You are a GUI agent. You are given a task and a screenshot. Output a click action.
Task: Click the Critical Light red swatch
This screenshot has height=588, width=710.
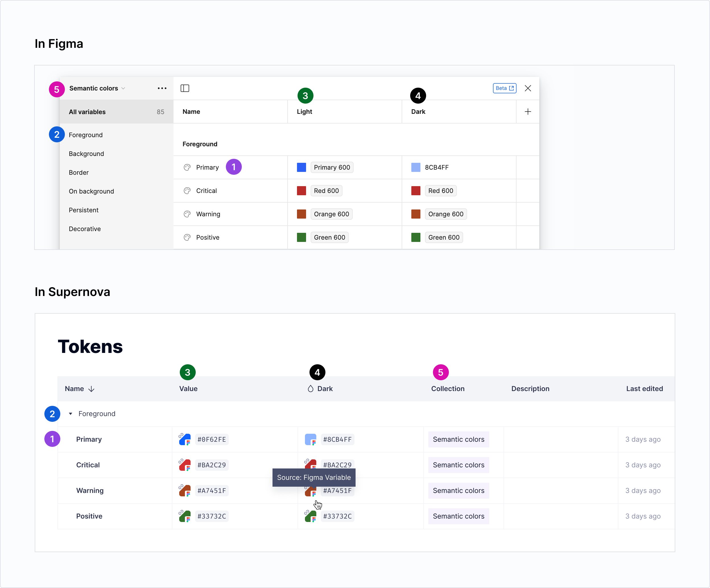coord(301,191)
